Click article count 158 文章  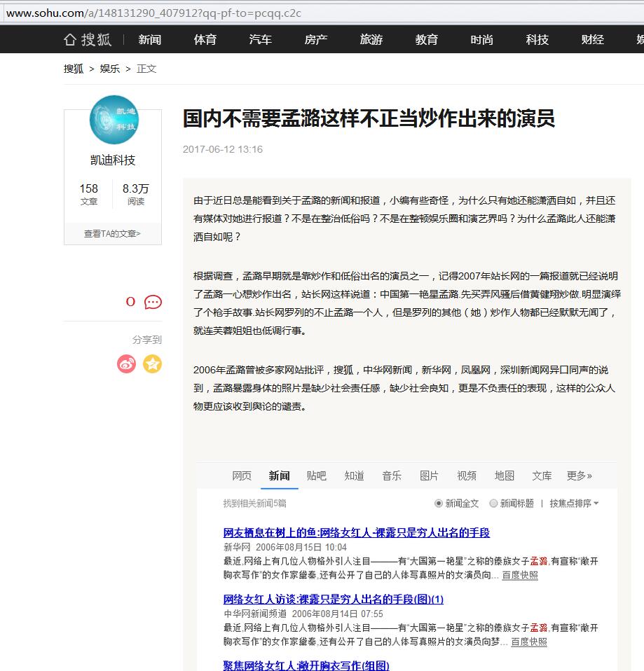coord(88,194)
